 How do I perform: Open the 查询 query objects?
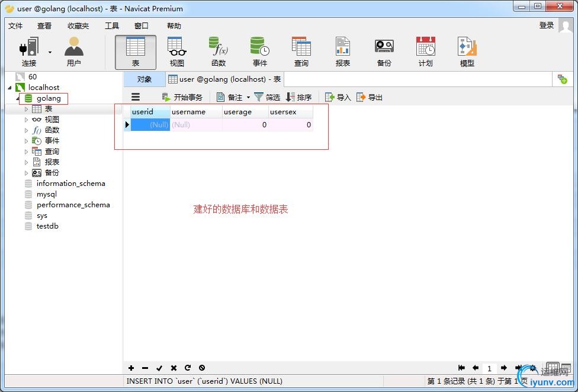301,52
